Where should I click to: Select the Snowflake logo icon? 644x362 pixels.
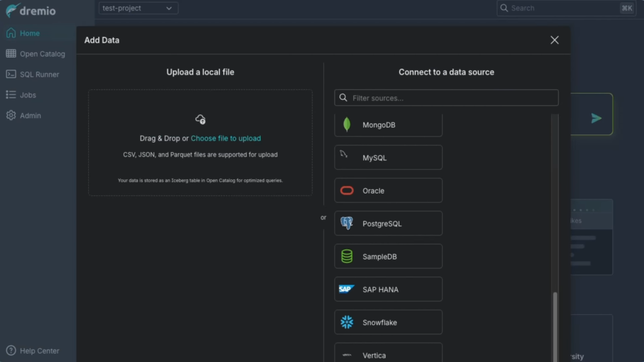347,322
